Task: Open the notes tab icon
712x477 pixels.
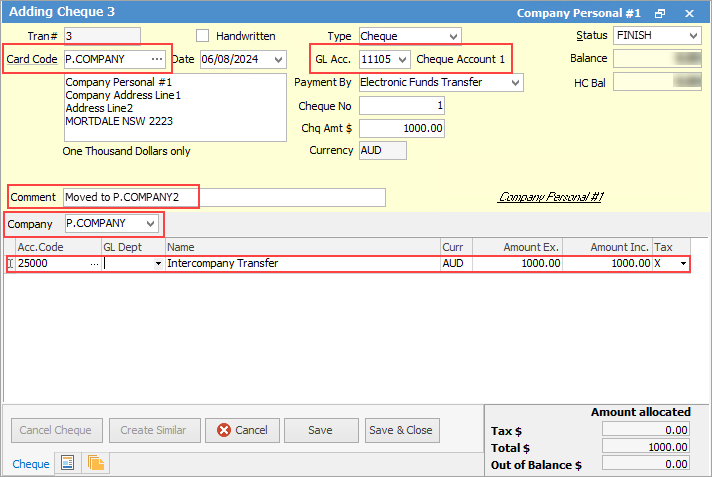Action: click(x=69, y=463)
